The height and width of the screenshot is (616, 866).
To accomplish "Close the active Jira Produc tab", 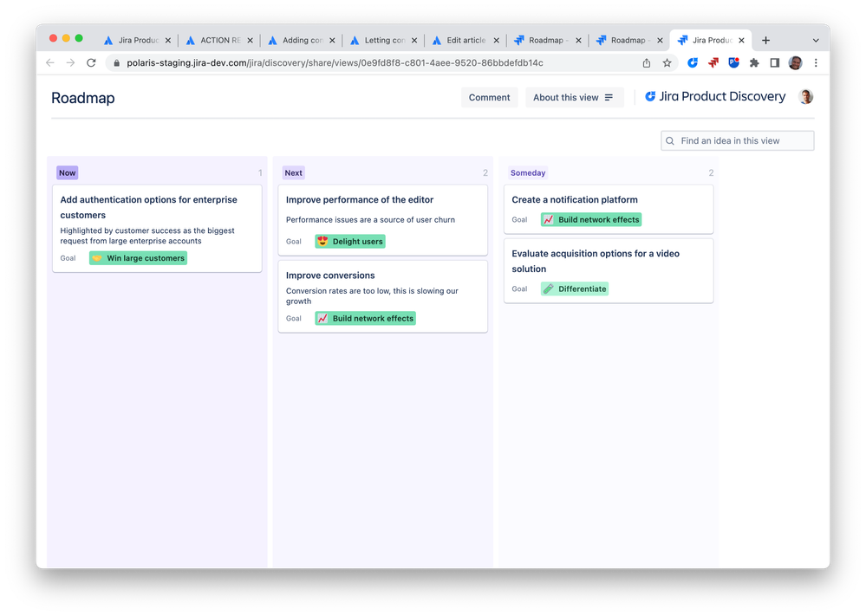I will coord(742,41).
